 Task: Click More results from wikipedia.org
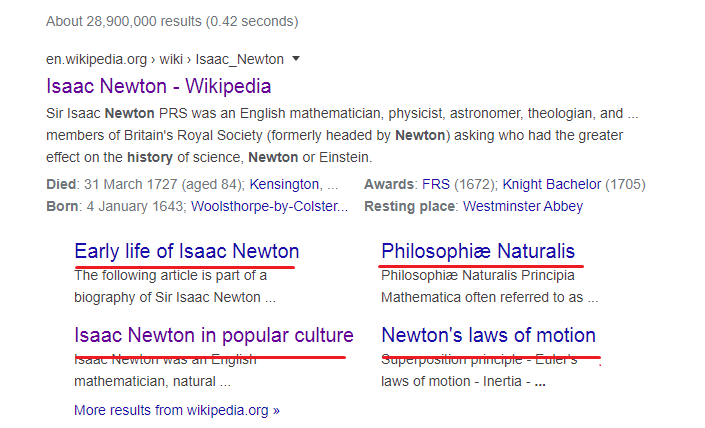pyautogui.click(x=177, y=410)
